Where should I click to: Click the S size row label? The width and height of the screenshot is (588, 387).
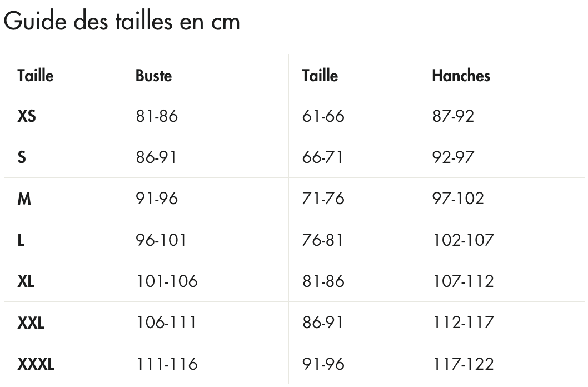coord(22,157)
